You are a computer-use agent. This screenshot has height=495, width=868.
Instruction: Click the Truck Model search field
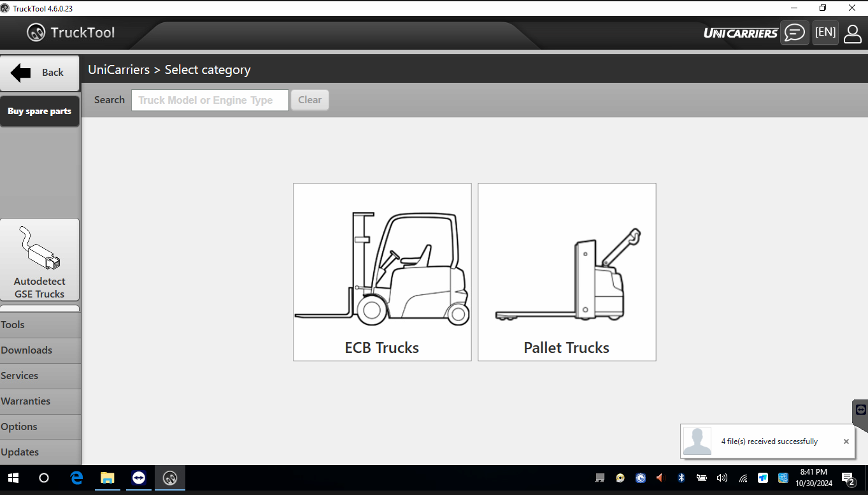[x=210, y=100]
